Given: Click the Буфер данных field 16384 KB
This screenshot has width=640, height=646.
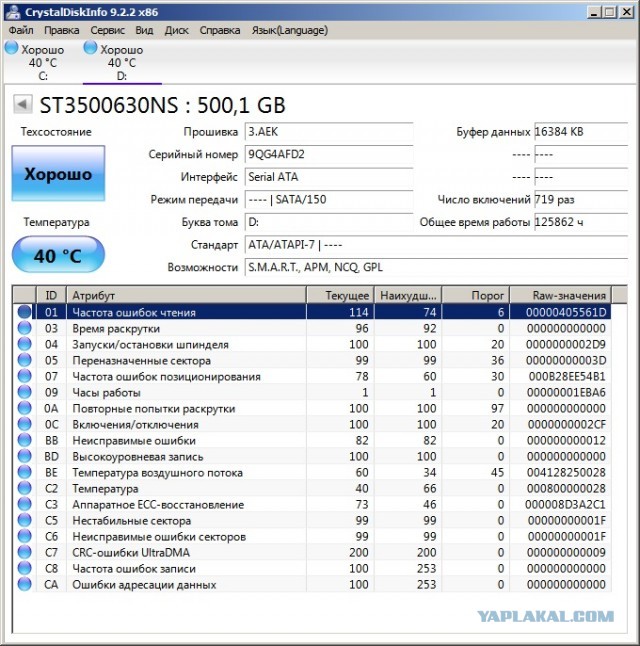Looking at the screenshot, I should click(x=581, y=132).
